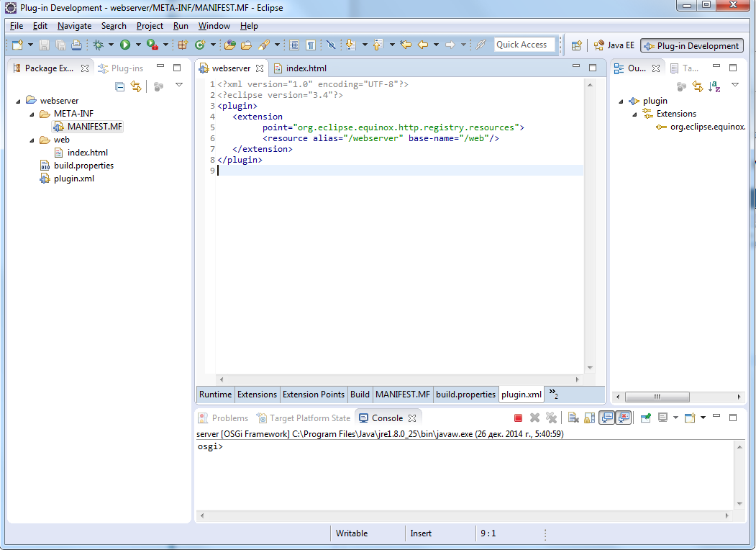
Task: Click the editor vertical scrollbar down arrow
Action: pos(590,368)
